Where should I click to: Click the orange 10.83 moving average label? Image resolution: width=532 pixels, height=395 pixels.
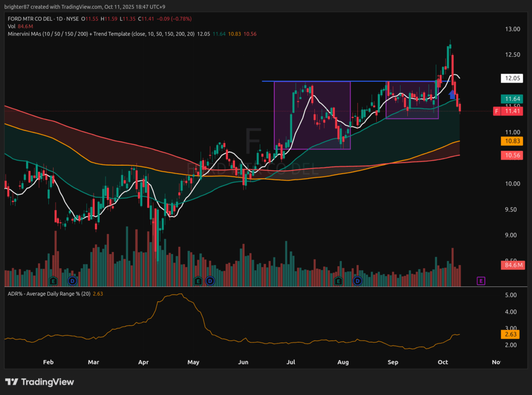tap(511, 141)
